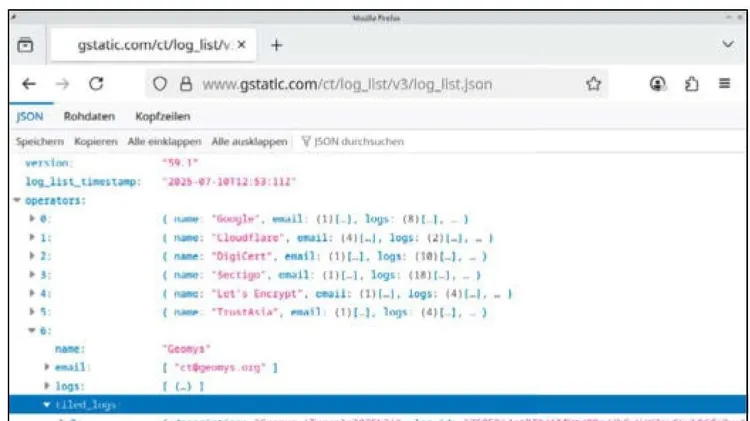Select the version key row
The height and width of the screenshot is (421, 750).
tap(49, 163)
